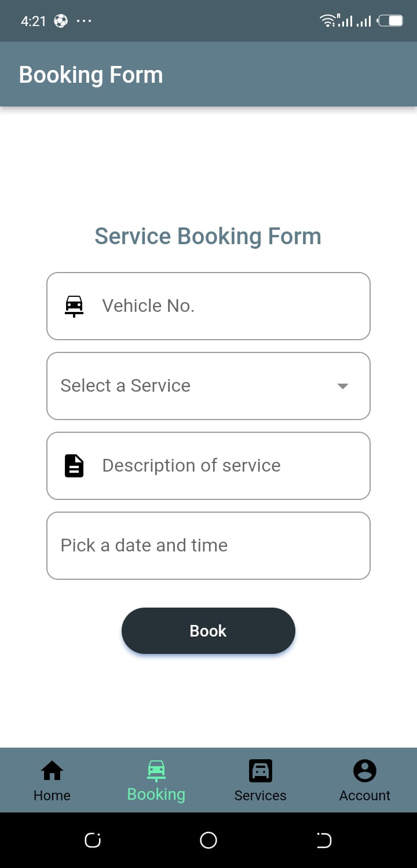The width and height of the screenshot is (417, 868).
Task: Tap the Services car icon
Action: (261, 771)
